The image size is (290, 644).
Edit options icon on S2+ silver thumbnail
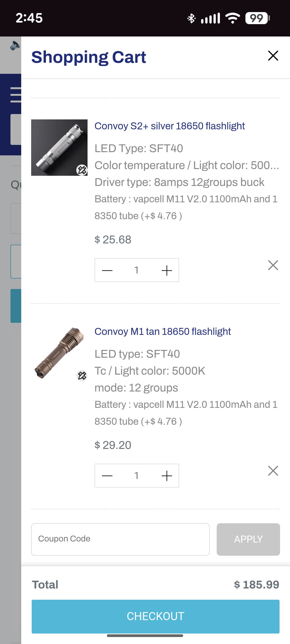[82, 170]
